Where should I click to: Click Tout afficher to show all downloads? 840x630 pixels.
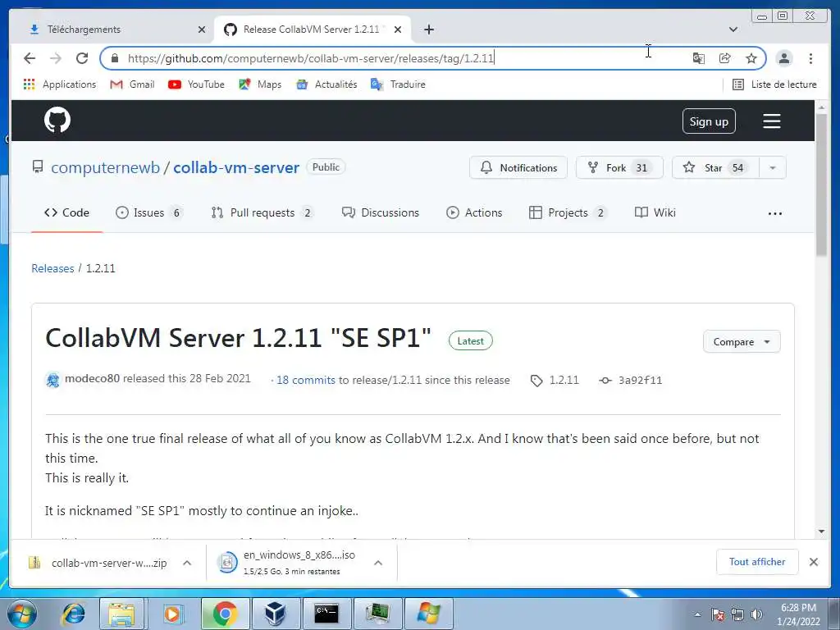click(757, 562)
